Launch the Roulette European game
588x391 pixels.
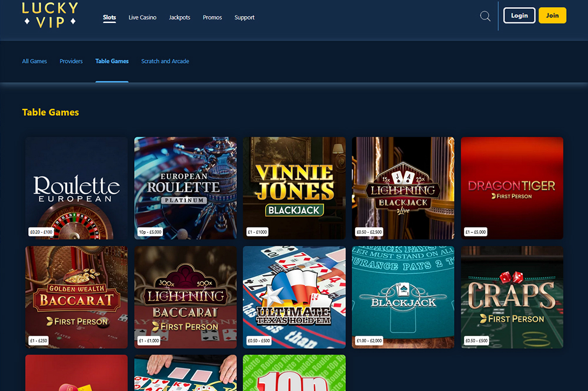point(76,188)
